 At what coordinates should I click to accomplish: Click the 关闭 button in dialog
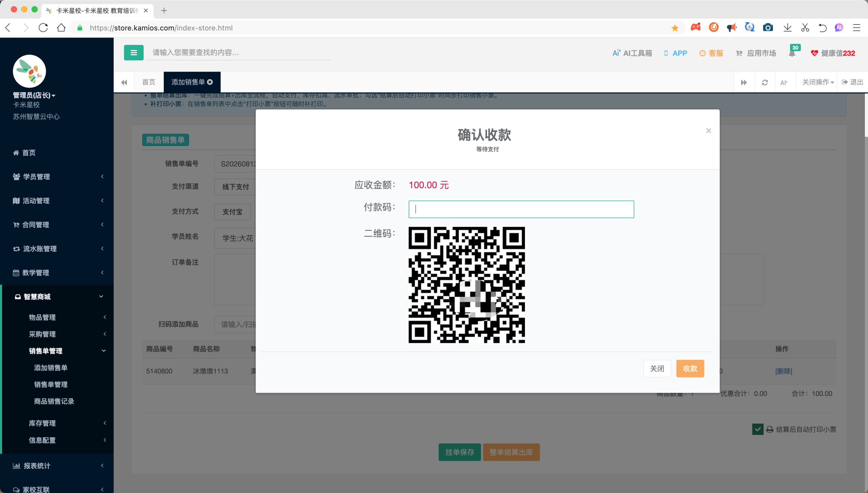(657, 368)
